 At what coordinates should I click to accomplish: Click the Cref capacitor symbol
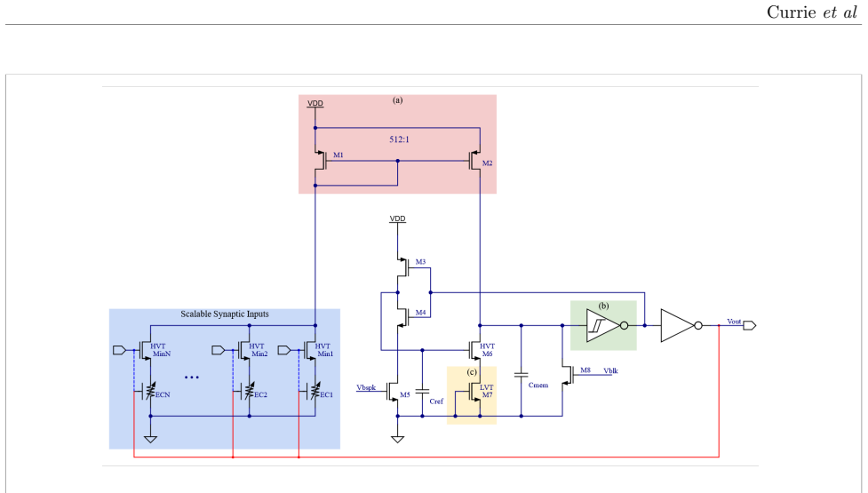pyautogui.click(x=422, y=391)
